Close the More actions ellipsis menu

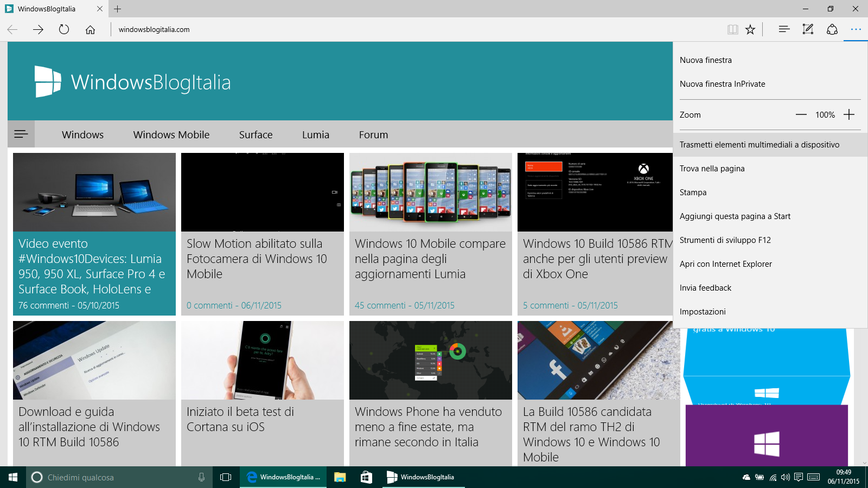click(856, 29)
